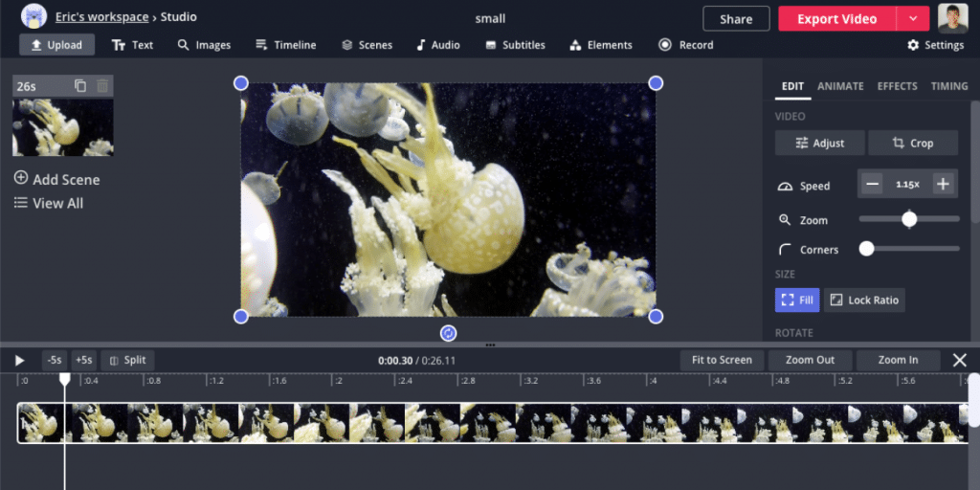Decrease speed with the minus button
980x490 pixels.
point(873,185)
